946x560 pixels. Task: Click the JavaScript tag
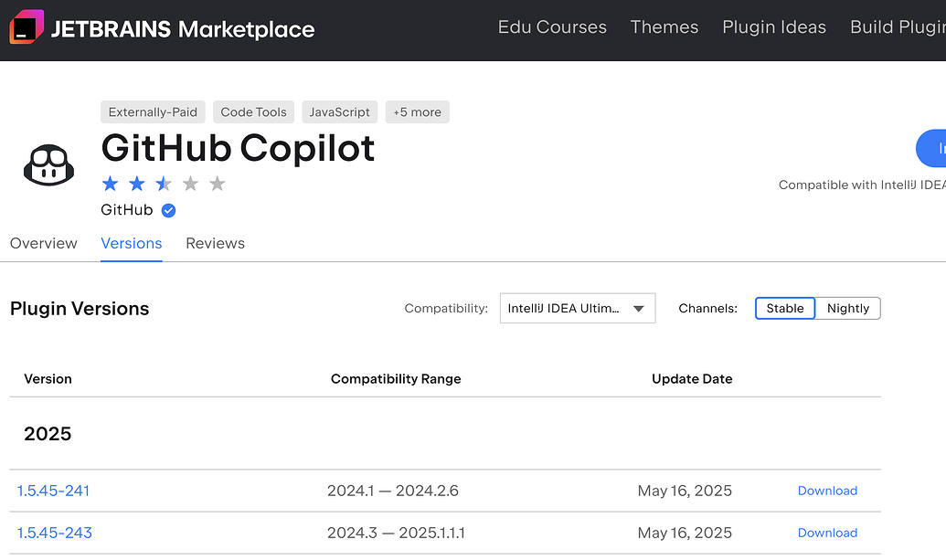[x=340, y=112]
